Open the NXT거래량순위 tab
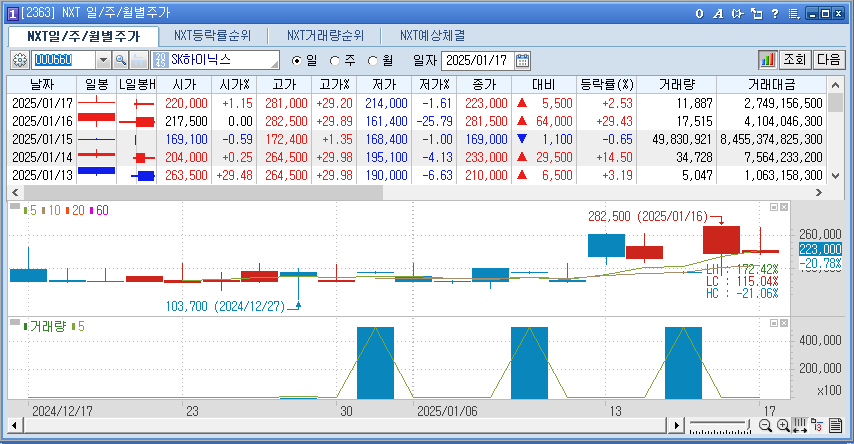The width and height of the screenshot is (854, 444). pos(325,35)
